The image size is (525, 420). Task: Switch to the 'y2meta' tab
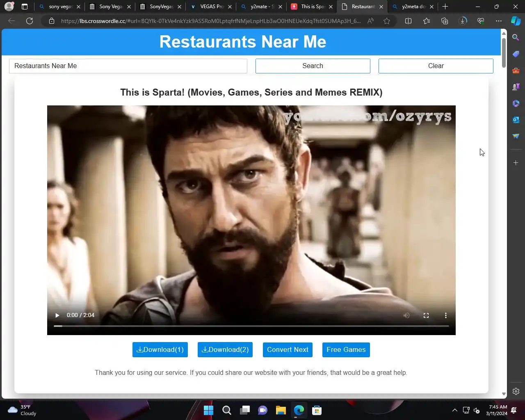pos(413,7)
